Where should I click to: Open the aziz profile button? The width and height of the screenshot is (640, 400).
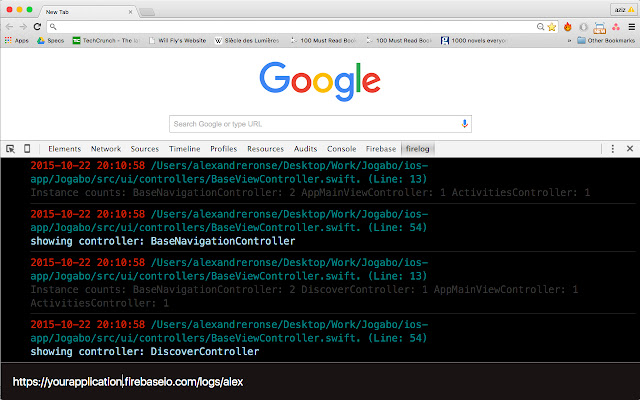pos(622,9)
